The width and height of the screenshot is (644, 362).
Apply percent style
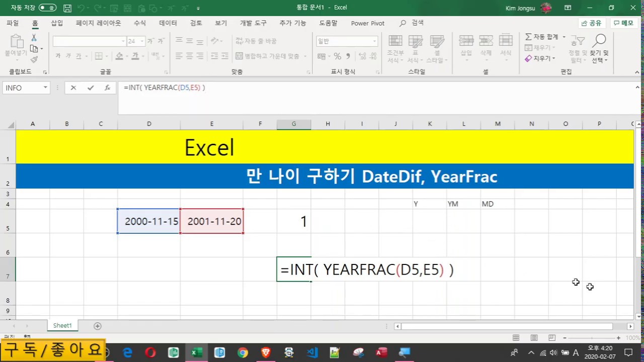(338, 56)
